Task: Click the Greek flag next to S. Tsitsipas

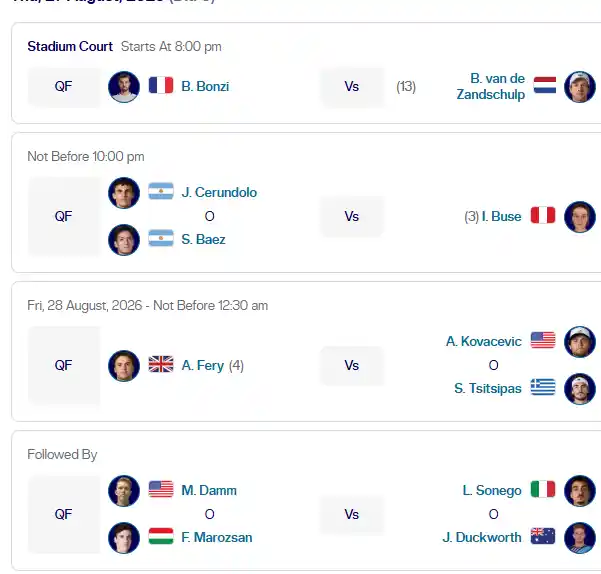Action: tap(543, 387)
